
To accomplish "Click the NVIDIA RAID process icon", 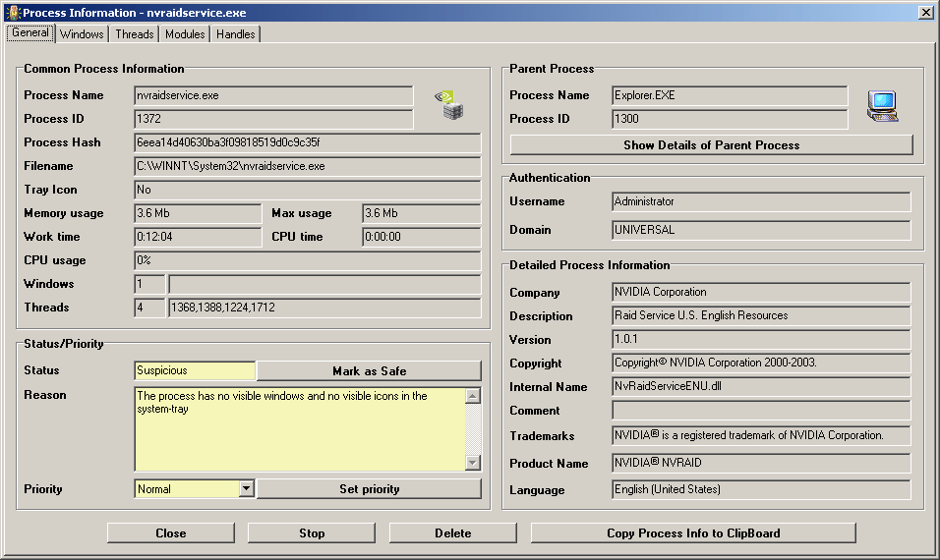I will click(x=449, y=105).
